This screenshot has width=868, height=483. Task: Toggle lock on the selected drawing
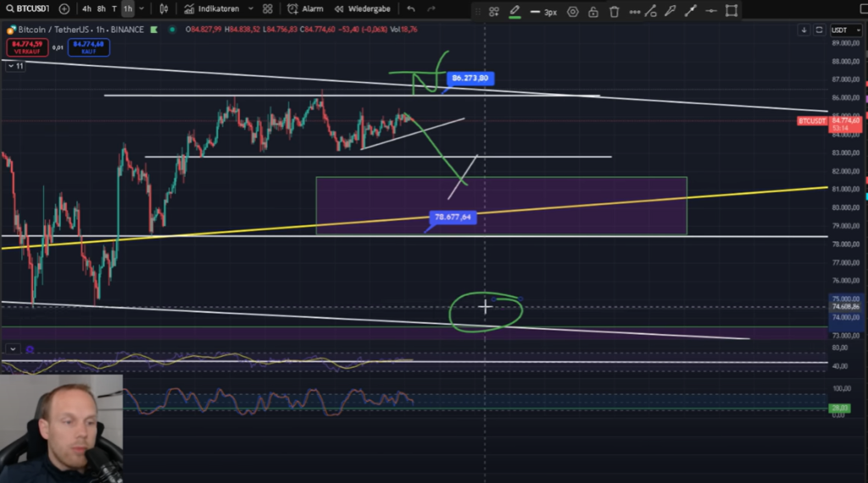593,11
